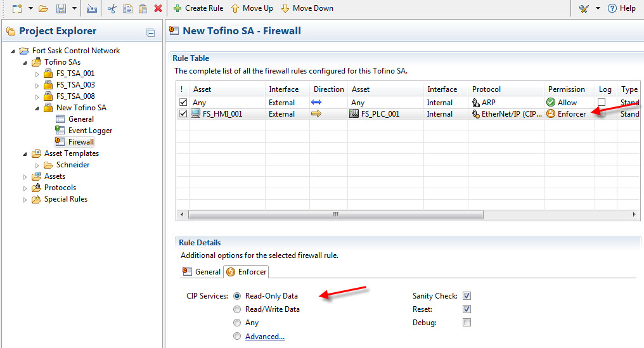Click the Enforcer permission icon in table
This screenshot has height=348, width=644.
coord(551,113)
